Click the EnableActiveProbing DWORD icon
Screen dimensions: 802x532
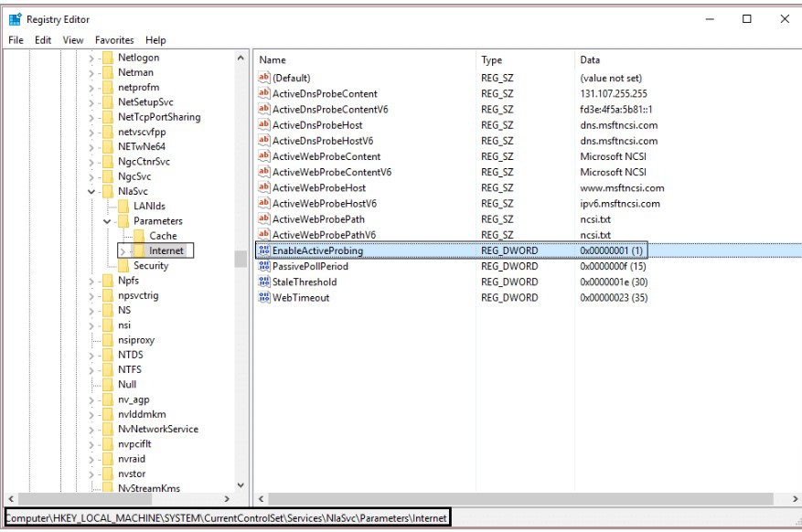(x=264, y=250)
